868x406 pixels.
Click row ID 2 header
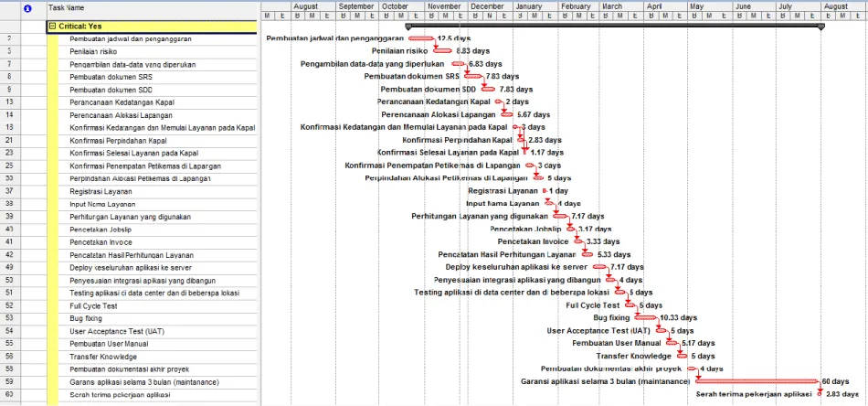click(x=11, y=39)
